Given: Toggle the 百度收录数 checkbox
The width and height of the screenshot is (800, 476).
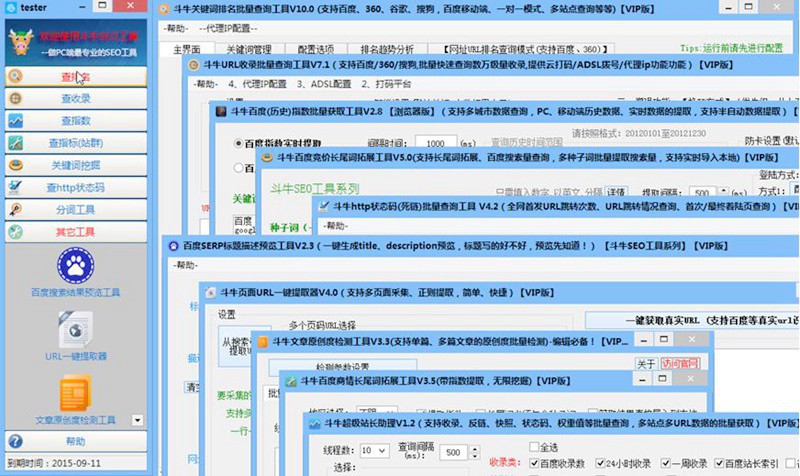Looking at the screenshot, I should 534,464.
